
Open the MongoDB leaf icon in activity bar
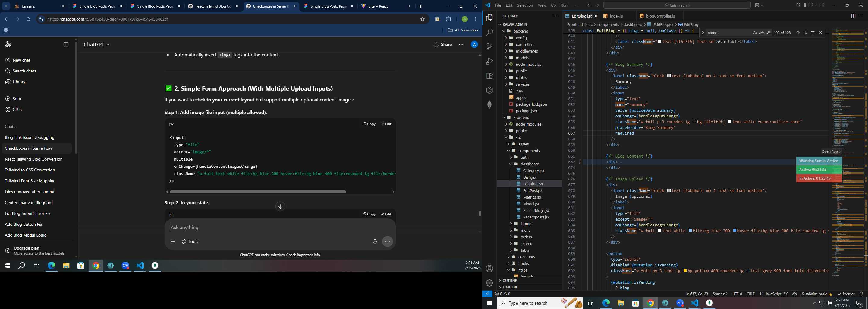pos(489,105)
